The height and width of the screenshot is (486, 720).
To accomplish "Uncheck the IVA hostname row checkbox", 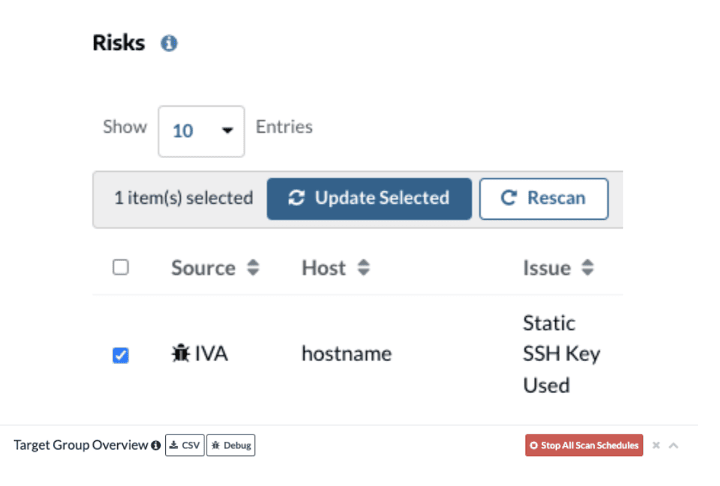I will pyautogui.click(x=121, y=355).
